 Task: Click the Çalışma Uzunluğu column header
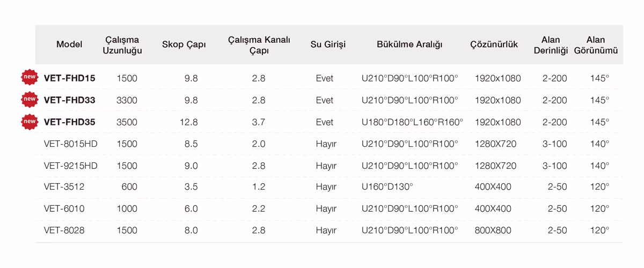click(x=122, y=45)
